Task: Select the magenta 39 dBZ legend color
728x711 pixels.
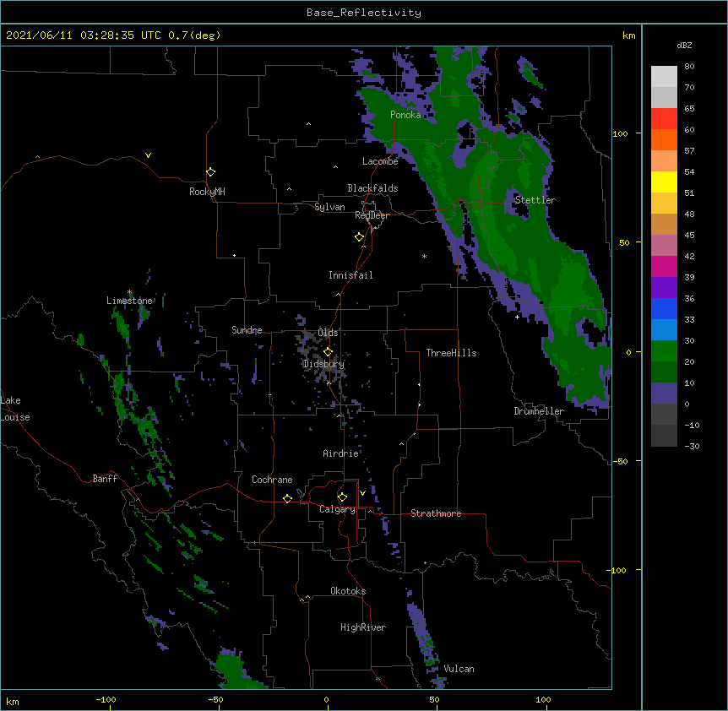Action: (664, 266)
